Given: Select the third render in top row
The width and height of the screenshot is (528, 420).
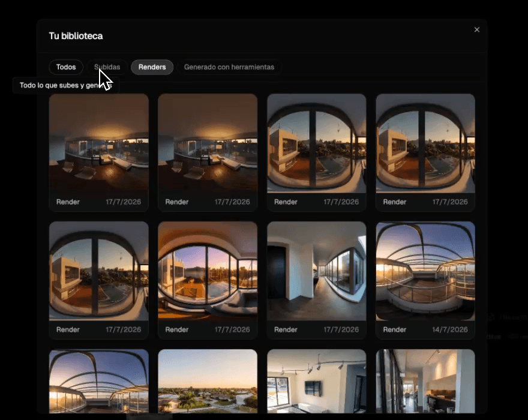Looking at the screenshot, I should pyautogui.click(x=317, y=143).
